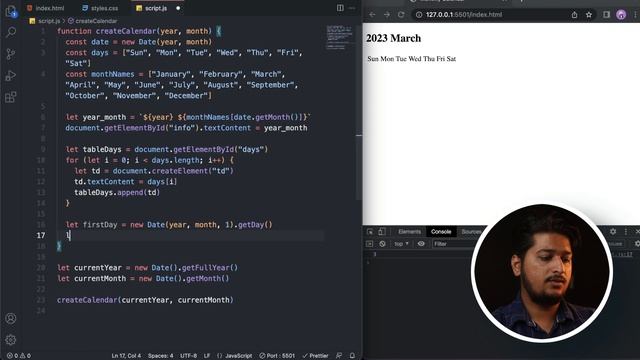Open the VS Code notifications bell

tap(352, 356)
